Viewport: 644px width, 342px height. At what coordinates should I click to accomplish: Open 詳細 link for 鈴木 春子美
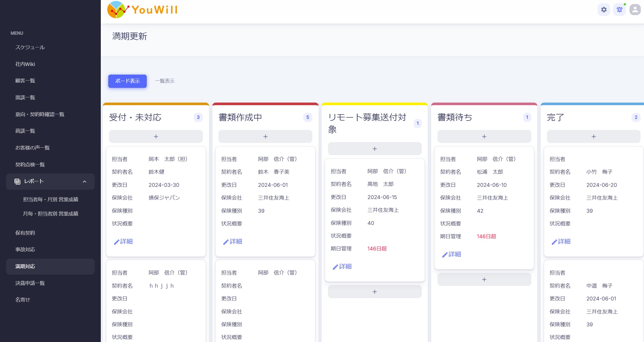(233, 241)
